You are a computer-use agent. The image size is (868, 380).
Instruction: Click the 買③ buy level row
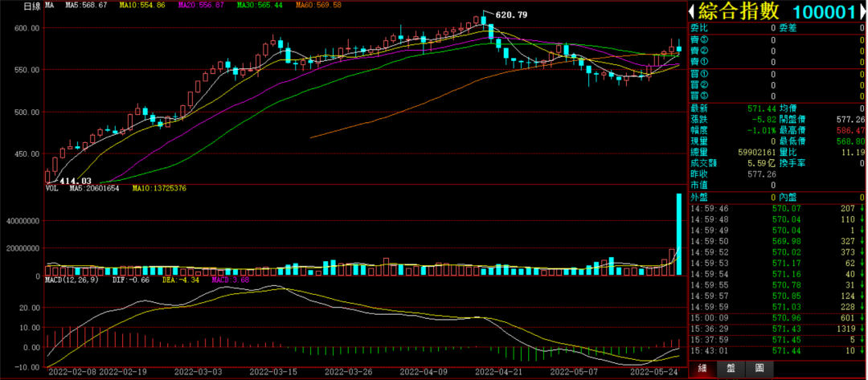(x=778, y=96)
